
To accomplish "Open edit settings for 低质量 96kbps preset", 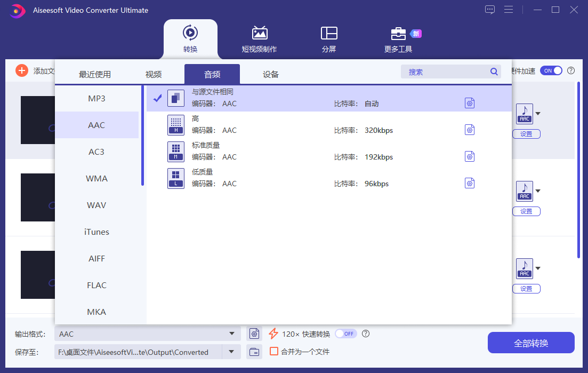I will pos(470,182).
